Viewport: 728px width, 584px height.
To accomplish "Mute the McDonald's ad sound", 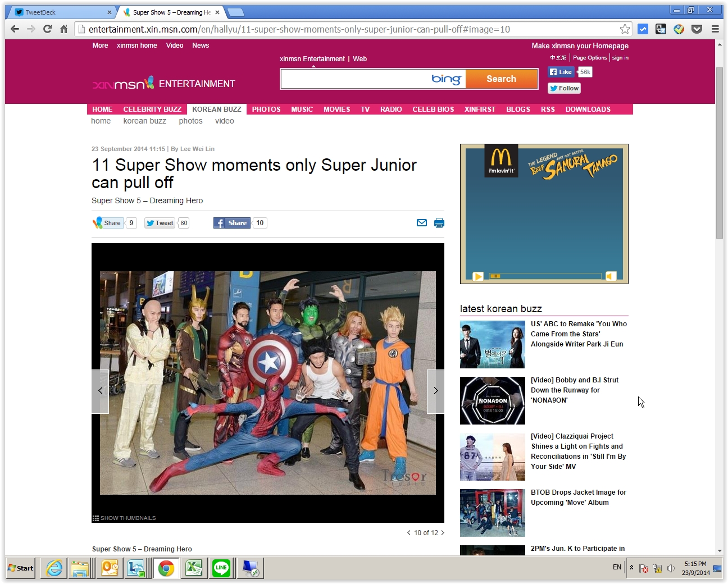I will click(x=611, y=276).
